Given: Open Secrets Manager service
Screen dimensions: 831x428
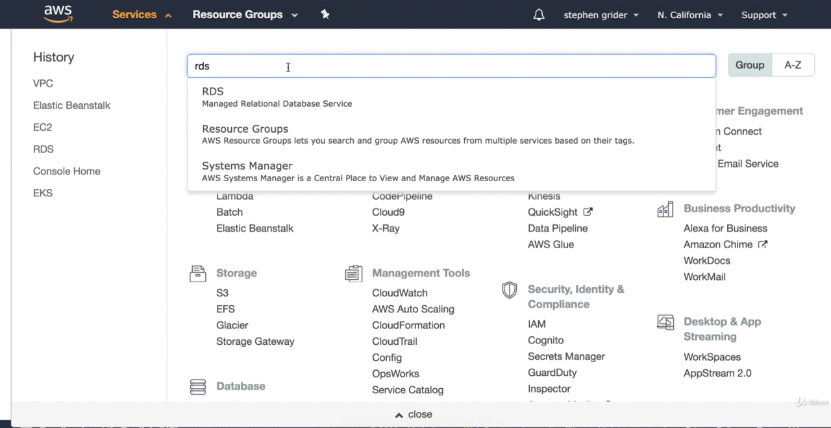Looking at the screenshot, I should (x=567, y=356).
